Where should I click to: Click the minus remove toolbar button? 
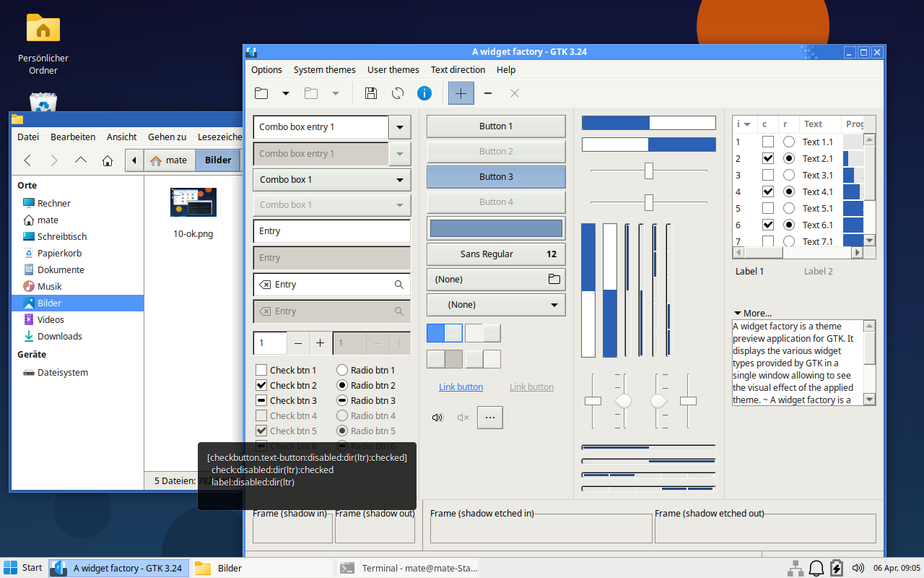click(x=488, y=93)
